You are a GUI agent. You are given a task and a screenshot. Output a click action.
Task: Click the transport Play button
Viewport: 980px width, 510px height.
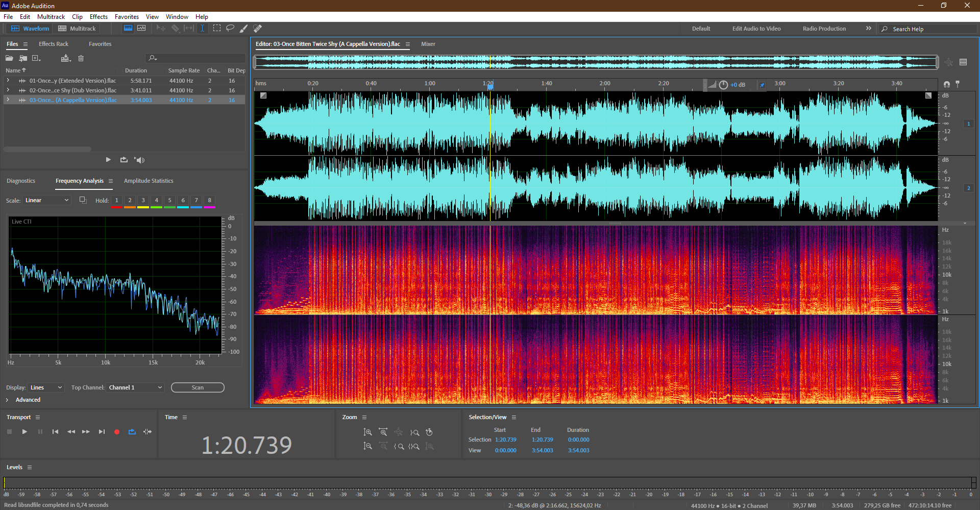pos(24,432)
